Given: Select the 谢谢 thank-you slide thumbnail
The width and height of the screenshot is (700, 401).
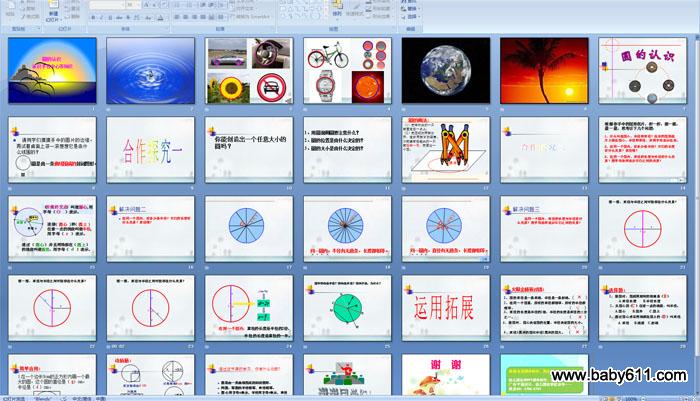Looking at the screenshot, I should 446,375.
